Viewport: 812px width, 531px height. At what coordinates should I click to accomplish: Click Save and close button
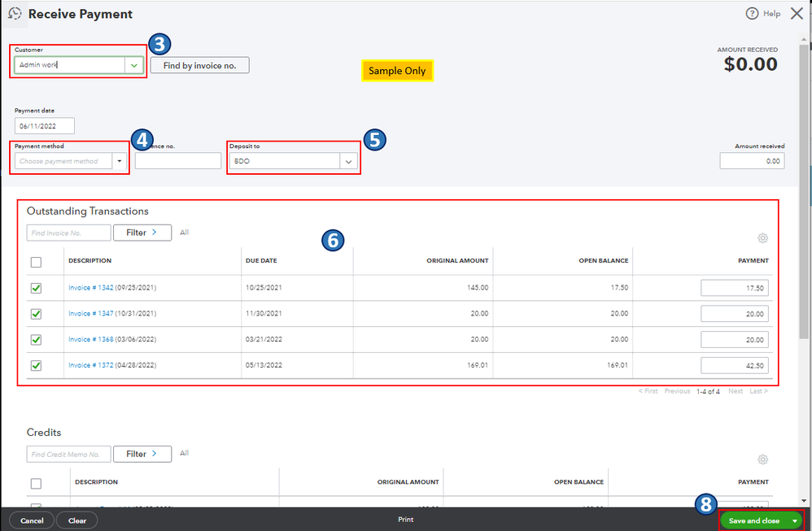[x=754, y=520]
